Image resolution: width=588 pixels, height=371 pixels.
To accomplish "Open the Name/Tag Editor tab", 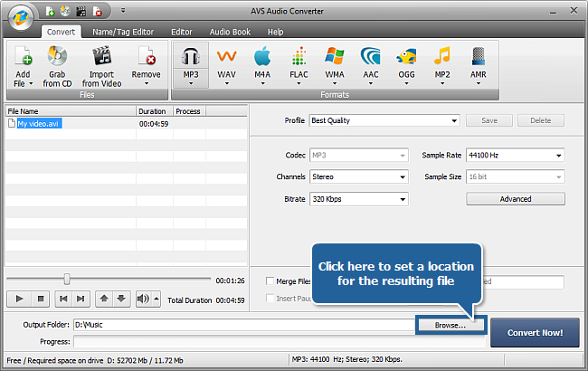I will pos(123,32).
